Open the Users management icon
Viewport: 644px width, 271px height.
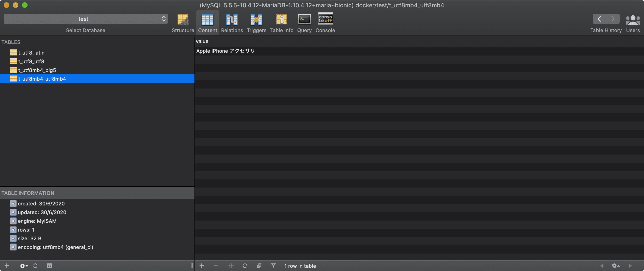633,23
